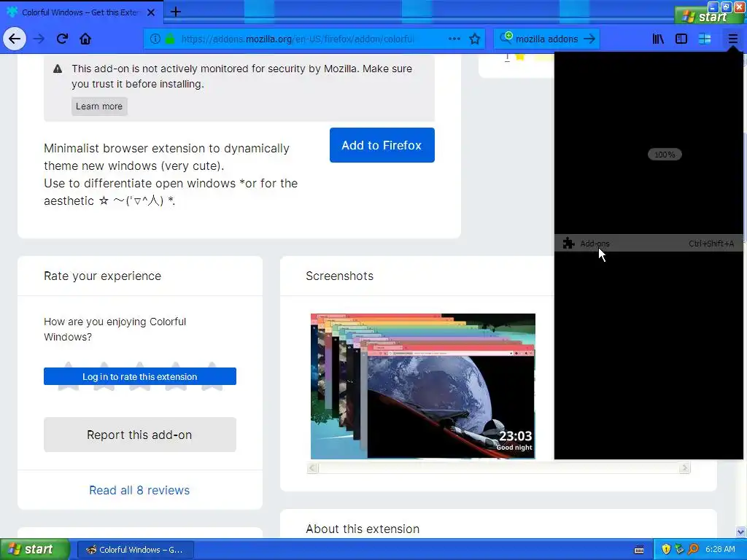
Task: Open a new tab with plus button
Action: [x=175, y=12]
